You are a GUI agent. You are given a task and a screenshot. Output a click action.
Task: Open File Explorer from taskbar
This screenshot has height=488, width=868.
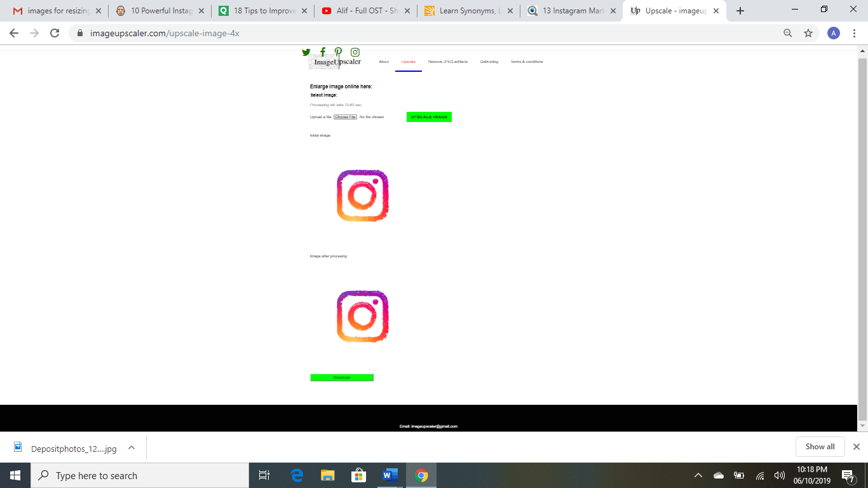click(x=327, y=475)
